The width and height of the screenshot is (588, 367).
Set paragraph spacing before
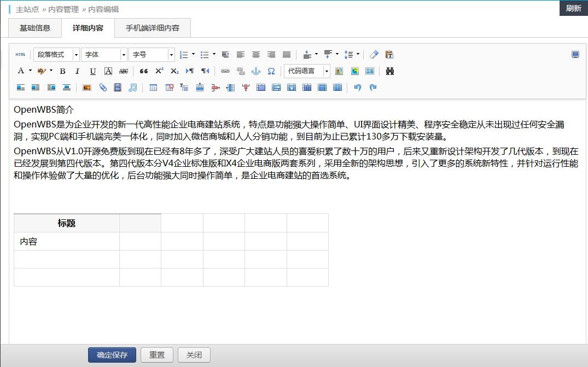307,55
